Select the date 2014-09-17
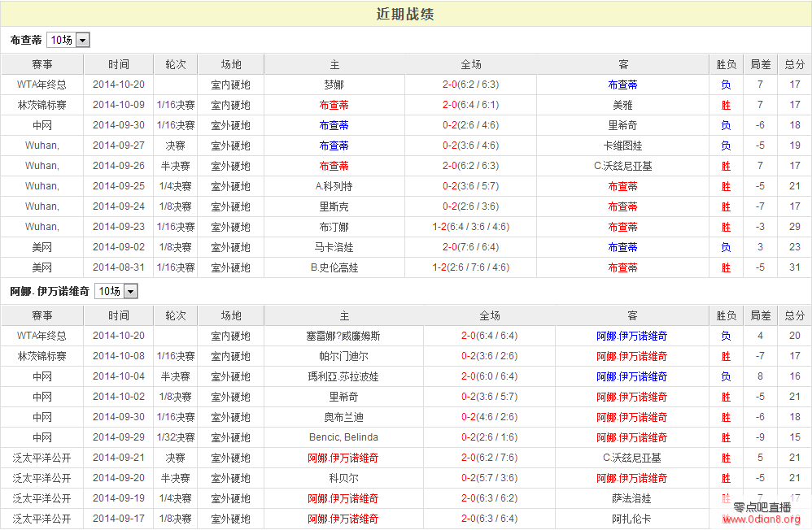 click(x=119, y=519)
